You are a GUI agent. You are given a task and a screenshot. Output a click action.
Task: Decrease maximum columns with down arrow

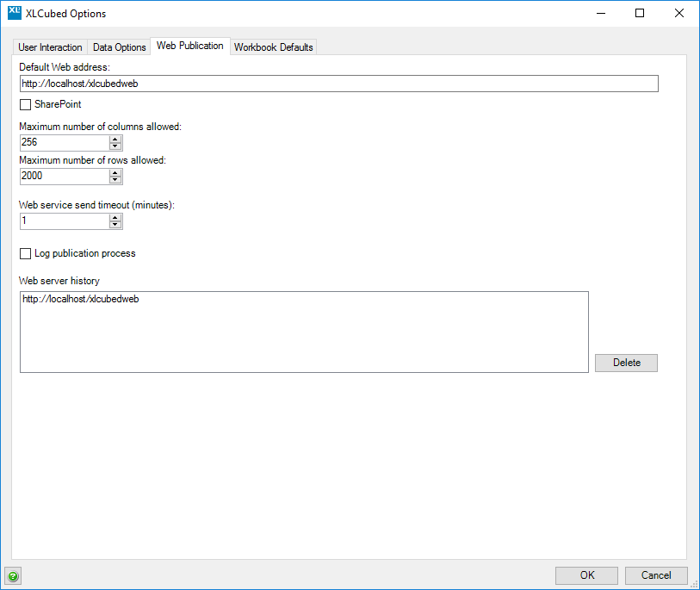pos(115,146)
